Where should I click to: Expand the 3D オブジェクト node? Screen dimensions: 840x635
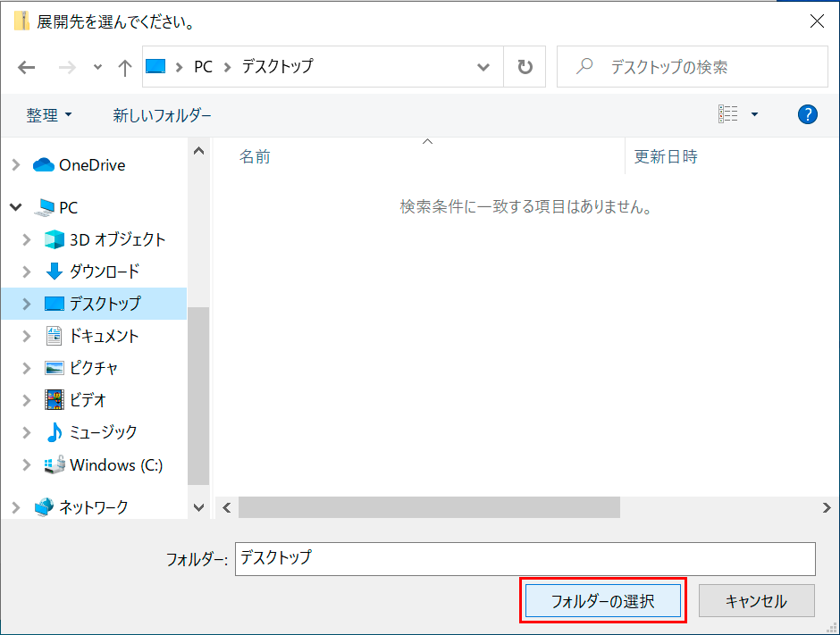[27, 240]
